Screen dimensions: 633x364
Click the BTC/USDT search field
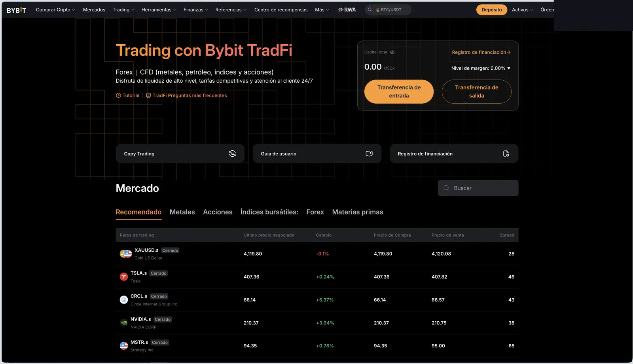click(x=388, y=10)
